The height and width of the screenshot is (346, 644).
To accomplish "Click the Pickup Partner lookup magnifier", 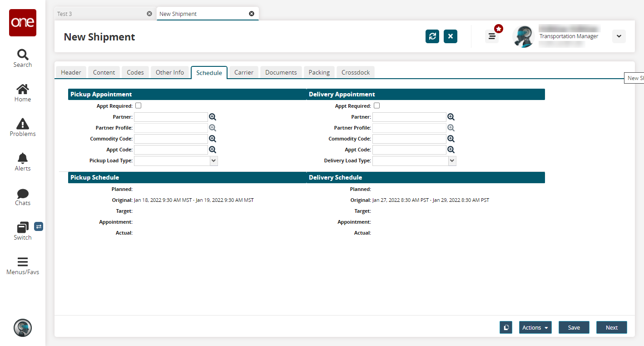I will [x=213, y=117].
